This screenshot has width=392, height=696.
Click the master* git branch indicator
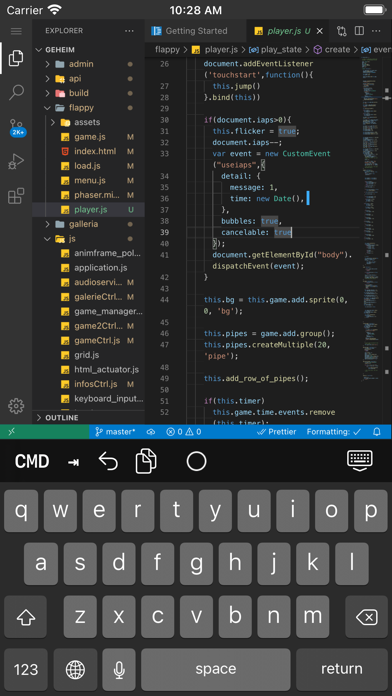pos(115,431)
